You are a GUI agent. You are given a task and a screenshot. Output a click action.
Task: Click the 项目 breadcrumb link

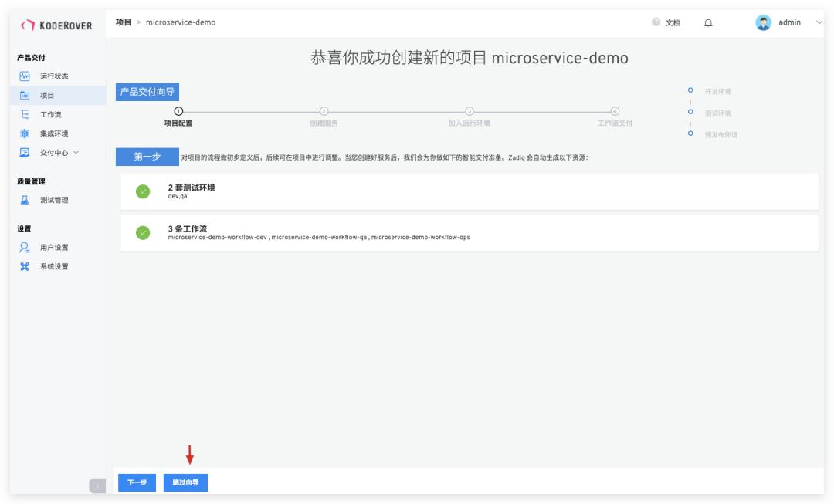pos(124,22)
